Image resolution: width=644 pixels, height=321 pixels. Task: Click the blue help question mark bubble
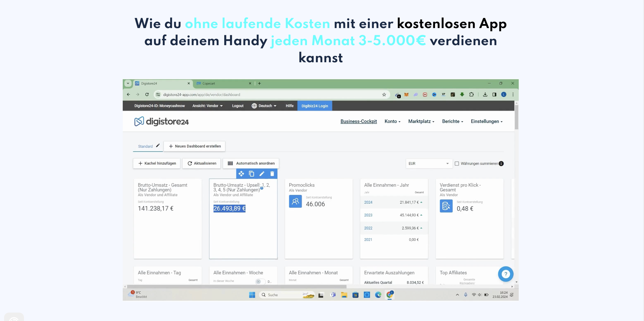(x=506, y=274)
